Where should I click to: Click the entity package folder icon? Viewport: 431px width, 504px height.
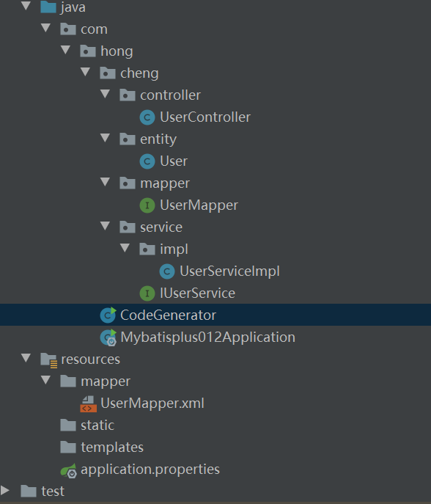[128, 139]
